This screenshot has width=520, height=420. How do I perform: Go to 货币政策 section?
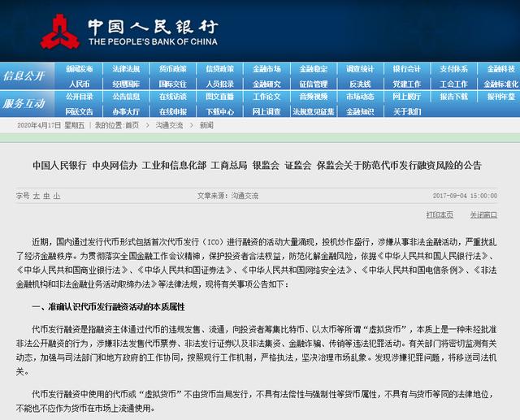[x=173, y=69]
